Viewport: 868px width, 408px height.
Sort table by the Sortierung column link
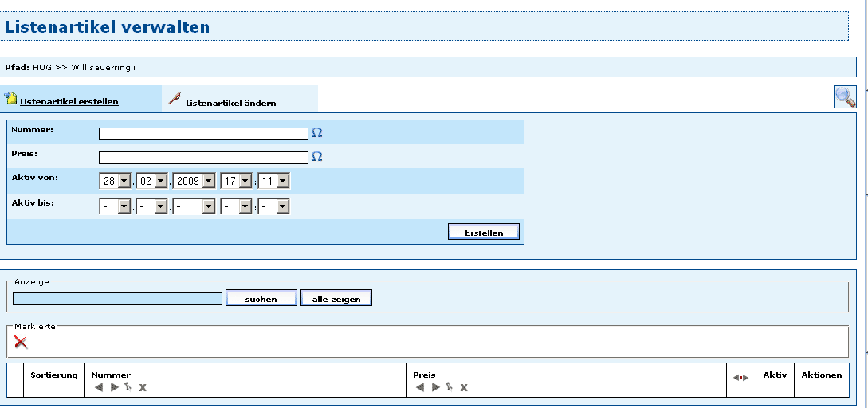54,375
